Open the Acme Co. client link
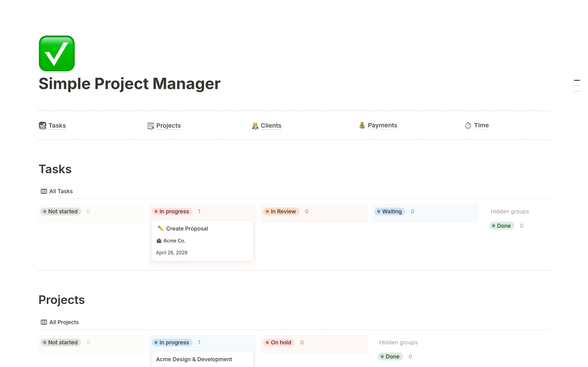This screenshot has height=367, width=588. point(174,241)
